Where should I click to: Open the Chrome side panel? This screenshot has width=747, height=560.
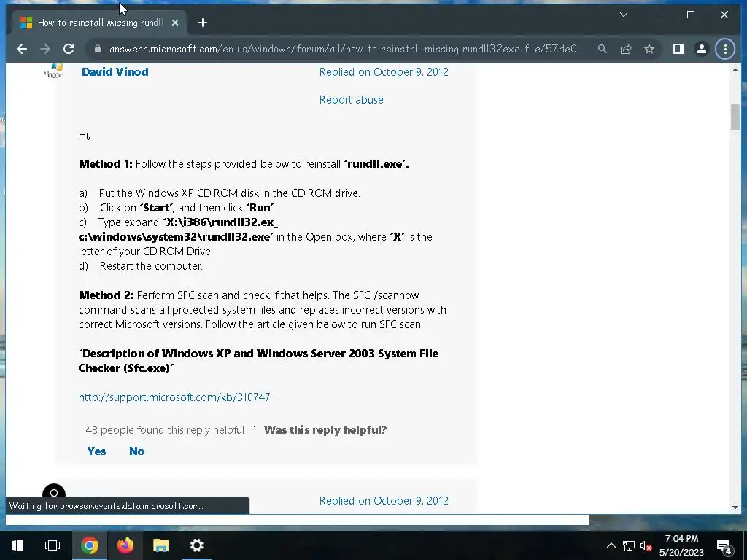[678, 49]
